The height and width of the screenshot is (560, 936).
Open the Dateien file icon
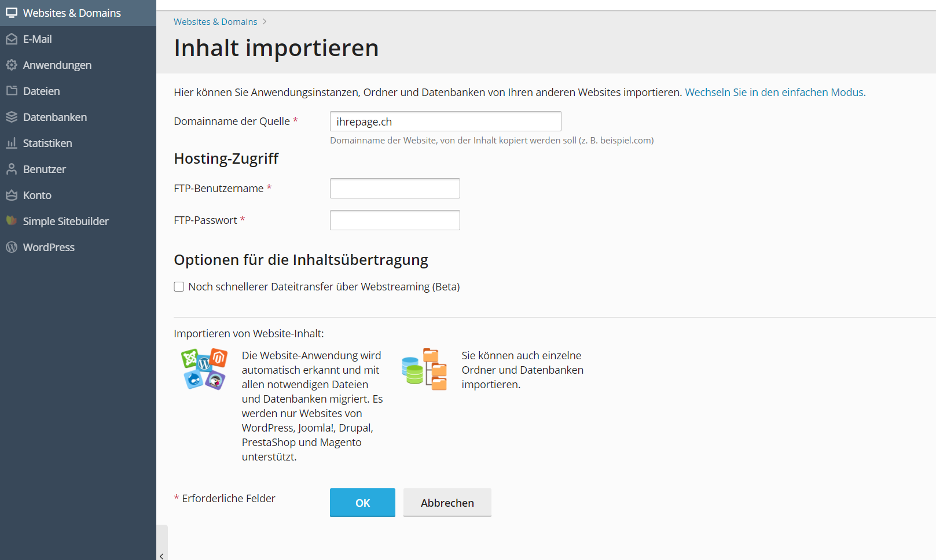click(12, 91)
